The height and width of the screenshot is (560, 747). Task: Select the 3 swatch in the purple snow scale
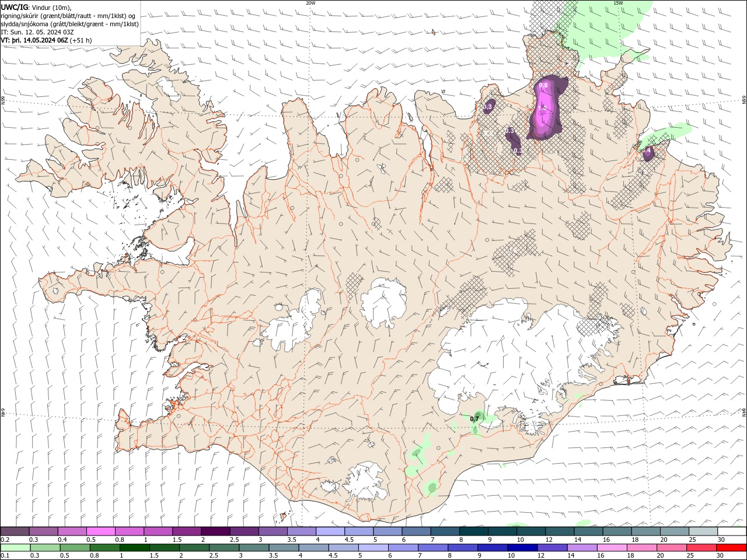coord(272,531)
